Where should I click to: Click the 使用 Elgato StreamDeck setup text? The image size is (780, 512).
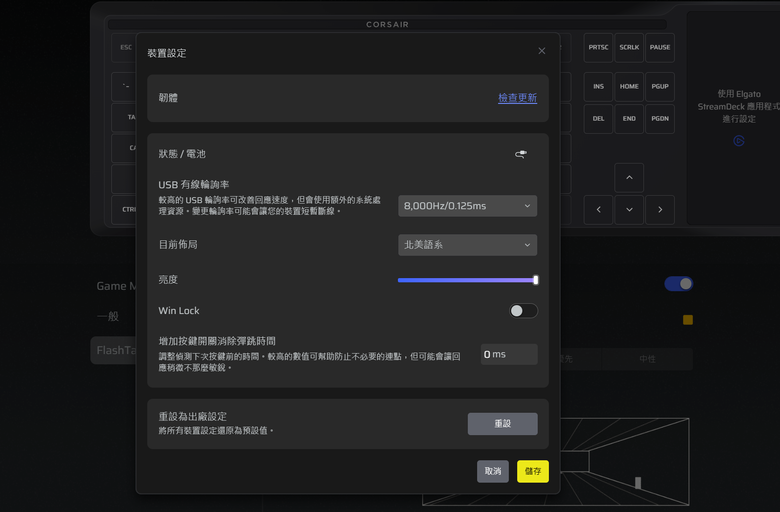[x=739, y=106]
